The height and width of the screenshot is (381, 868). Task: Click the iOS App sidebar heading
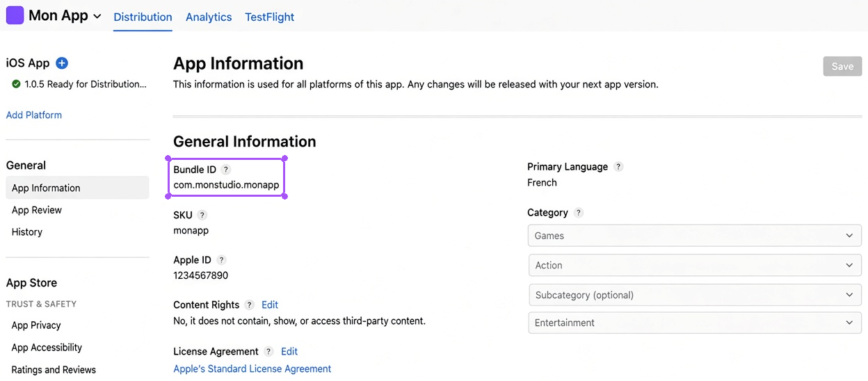[x=28, y=63]
